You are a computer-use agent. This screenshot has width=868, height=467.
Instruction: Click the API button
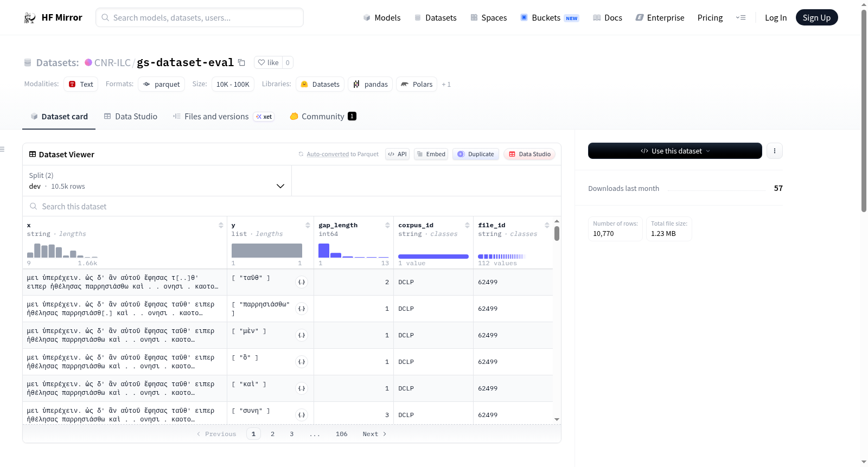point(397,154)
